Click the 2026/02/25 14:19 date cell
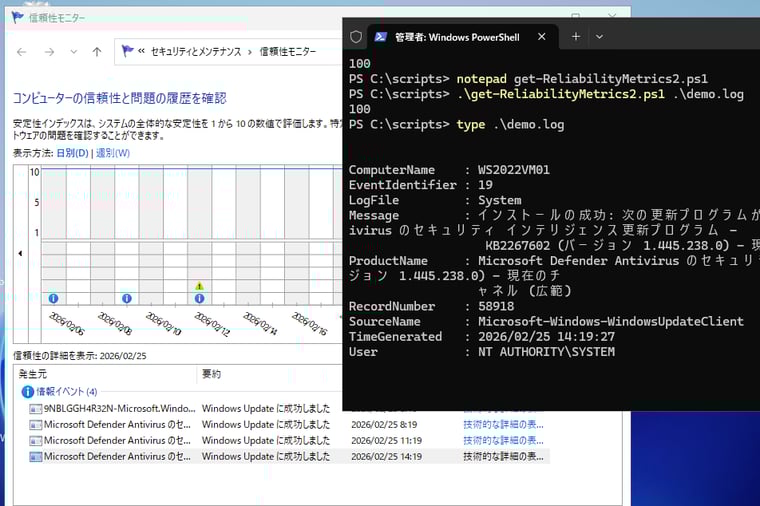 pos(387,457)
